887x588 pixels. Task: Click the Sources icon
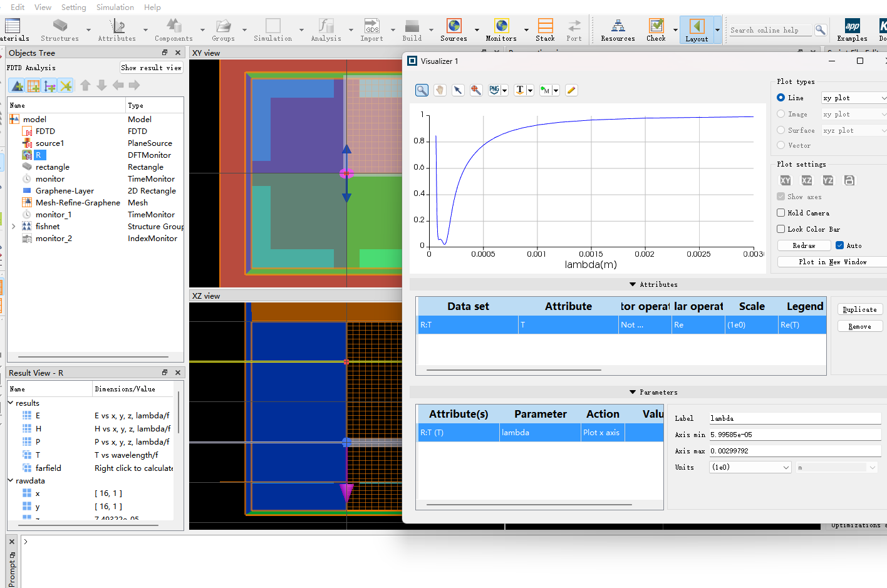(454, 26)
